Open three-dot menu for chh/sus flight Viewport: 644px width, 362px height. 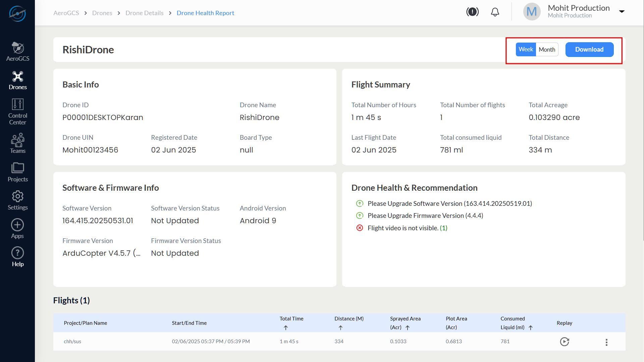tap(606, 342)
